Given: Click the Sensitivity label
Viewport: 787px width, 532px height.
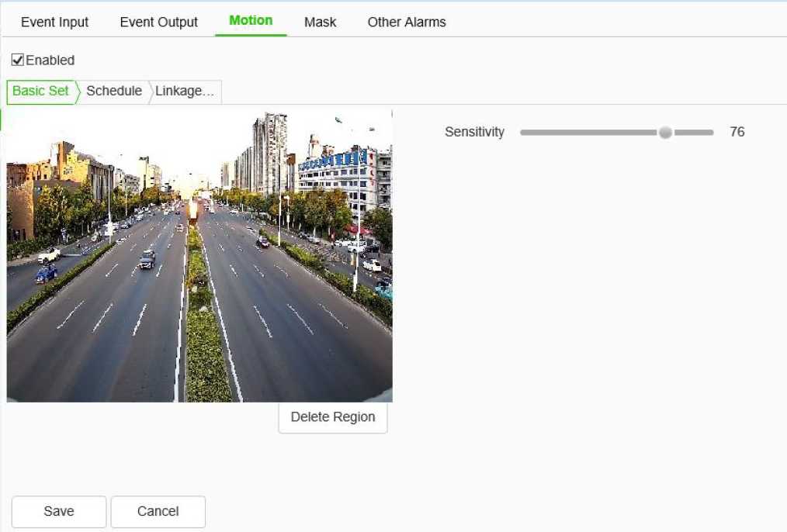Looking at the screenshot, I should click(474, 133).
